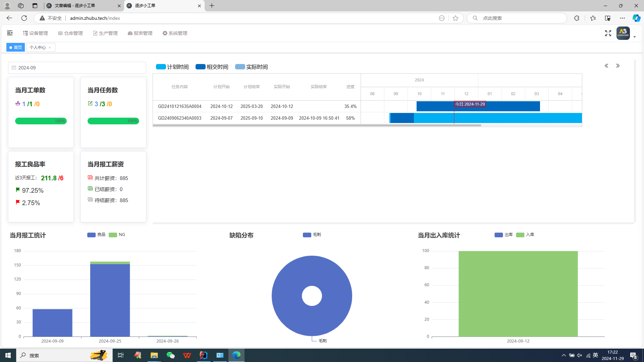The height and width of the screenshot is (362, 644).
Task: Collapse the sidebar menu hamburger icon
Action: [x=10, y=33]
